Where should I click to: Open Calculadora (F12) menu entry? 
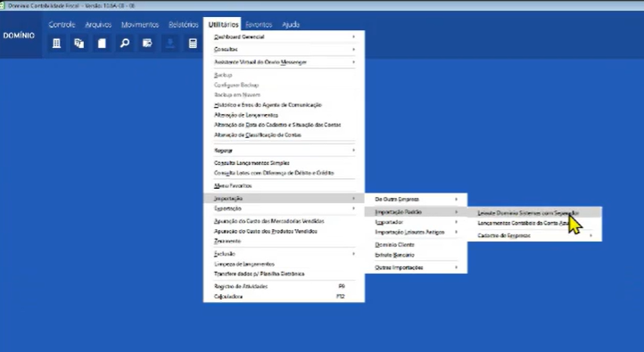point(284,297)
